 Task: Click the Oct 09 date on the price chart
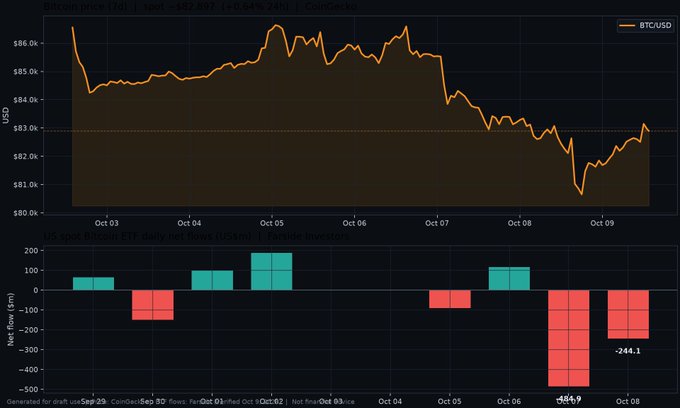click(602, 223)
